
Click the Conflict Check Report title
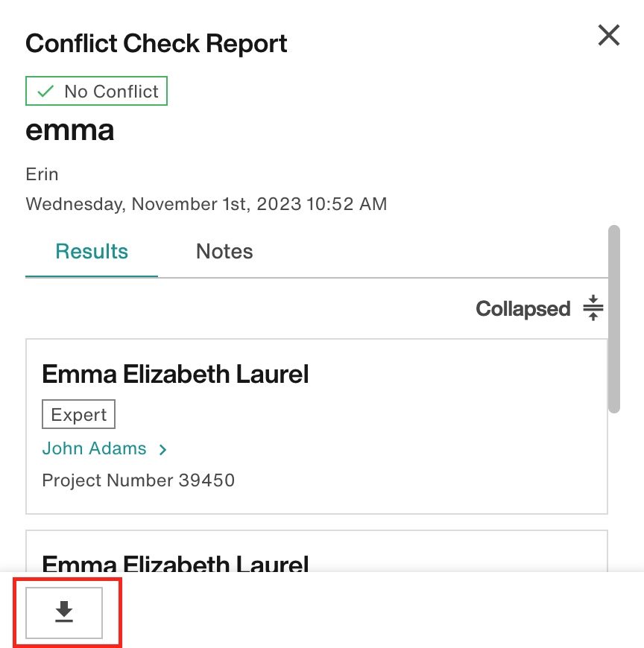tap(157, 43)
